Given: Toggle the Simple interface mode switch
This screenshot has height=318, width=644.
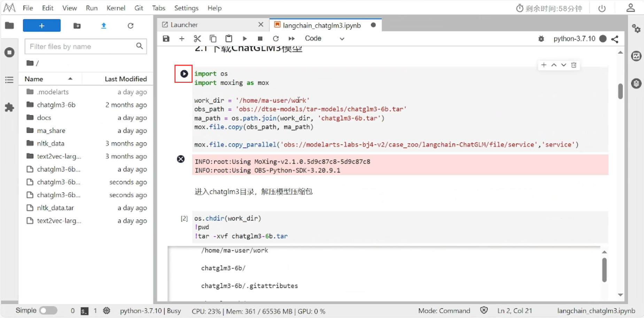Looking at the screenshot, I should (x=48, y=310).
